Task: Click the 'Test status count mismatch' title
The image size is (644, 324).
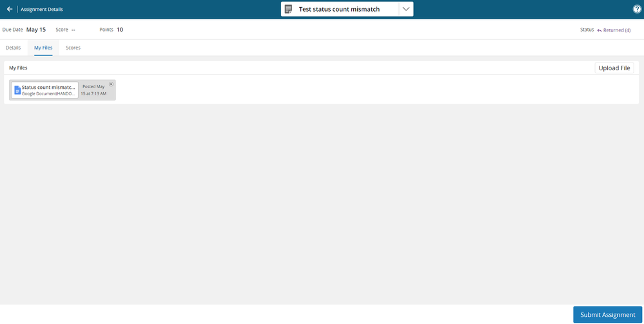Action: coord(339,9)
